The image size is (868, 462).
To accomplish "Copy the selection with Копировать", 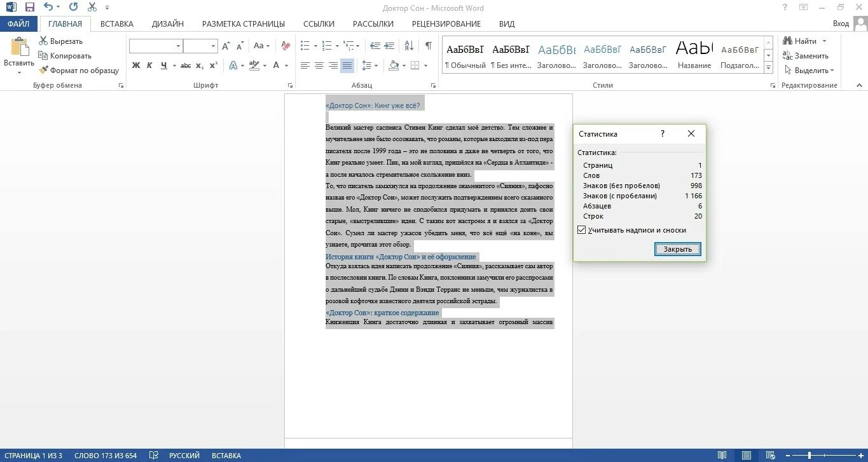I will click(x=64, y=56).
